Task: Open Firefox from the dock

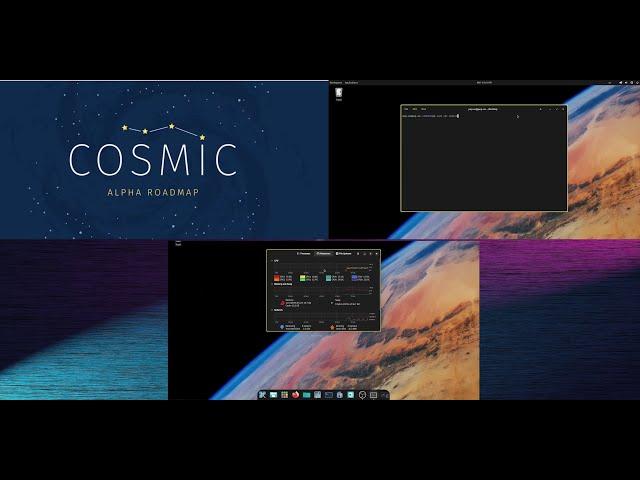Action: tap(296, 395)
